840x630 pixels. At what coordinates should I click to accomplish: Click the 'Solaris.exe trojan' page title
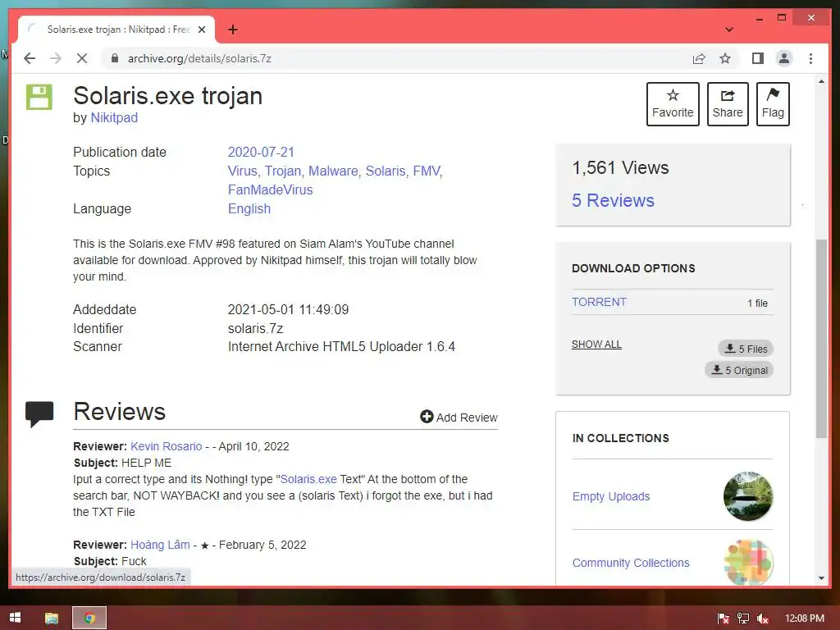[167, 97]
